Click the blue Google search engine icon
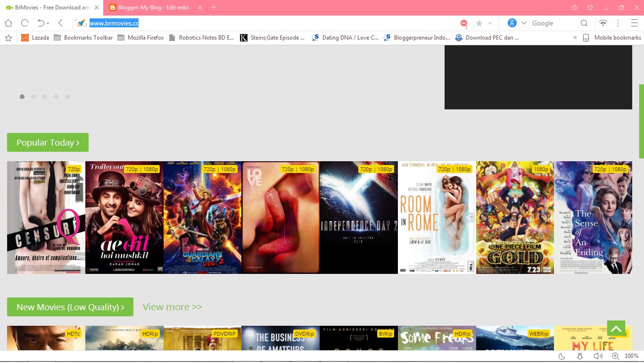Screen dimensions: 644x363 (512, 23)
